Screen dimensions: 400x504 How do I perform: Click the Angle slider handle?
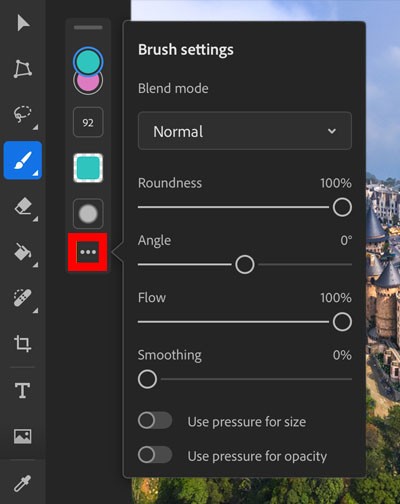pos(245,264)
